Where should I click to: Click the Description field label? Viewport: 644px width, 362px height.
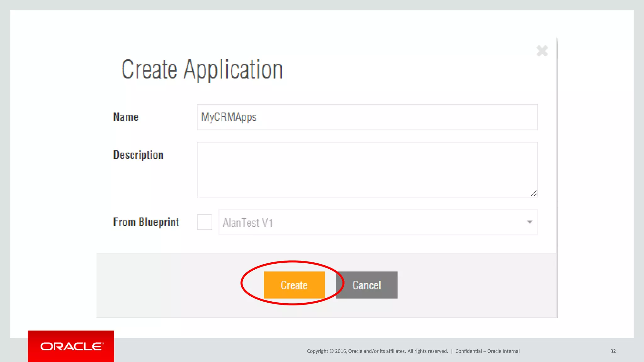[138, 155]
